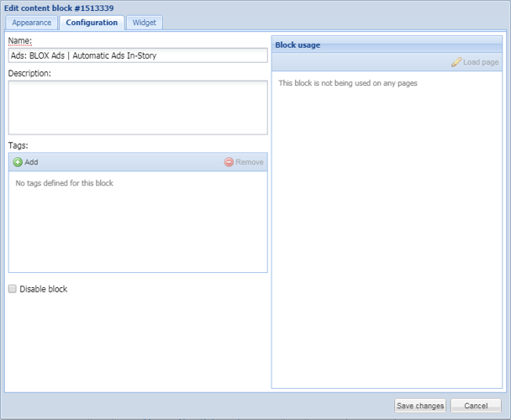Click the empty Tags list area
Image resolution: width=511 pixels, height=420 pixels.
pyautogui.click(x=138, y=227)
